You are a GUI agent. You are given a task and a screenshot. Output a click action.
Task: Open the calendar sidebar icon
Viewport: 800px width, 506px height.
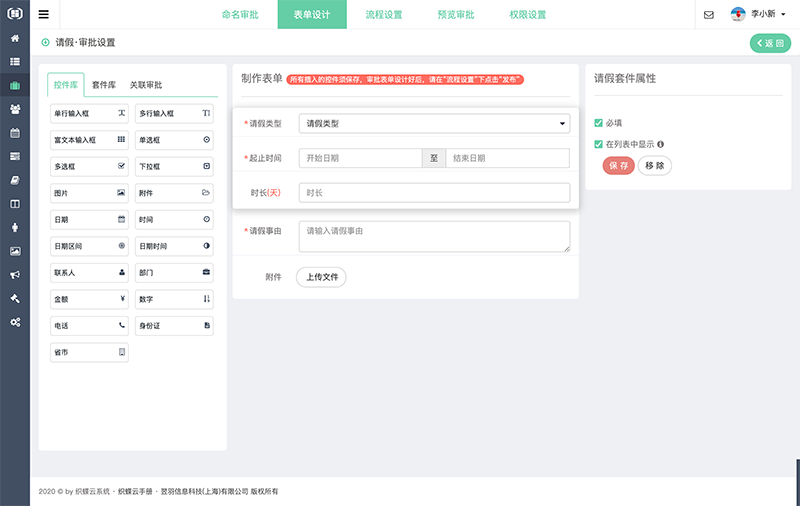point(15,133)
